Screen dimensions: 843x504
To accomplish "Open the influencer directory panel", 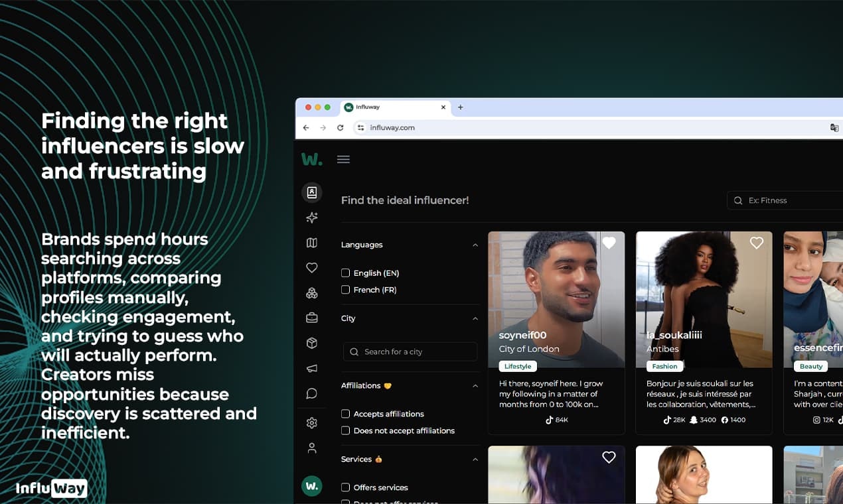I will [x=312, y=192].
